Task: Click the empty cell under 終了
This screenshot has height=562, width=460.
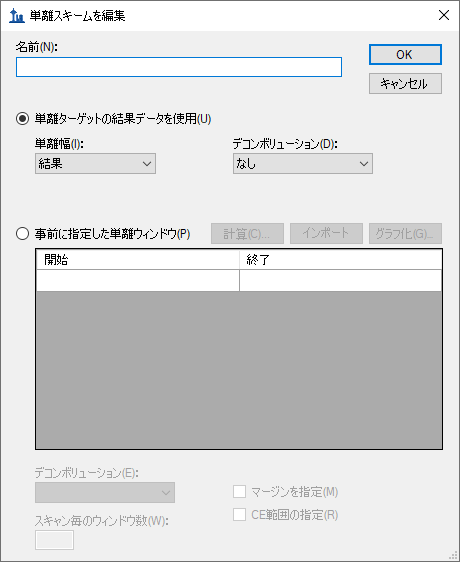Action: (x=340, y=280)
